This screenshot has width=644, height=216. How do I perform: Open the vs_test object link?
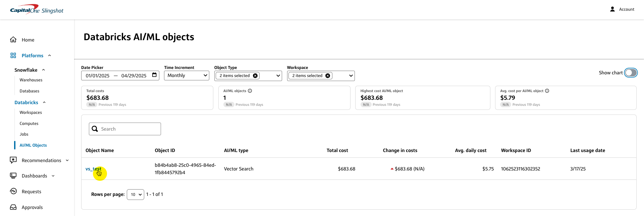93,169
